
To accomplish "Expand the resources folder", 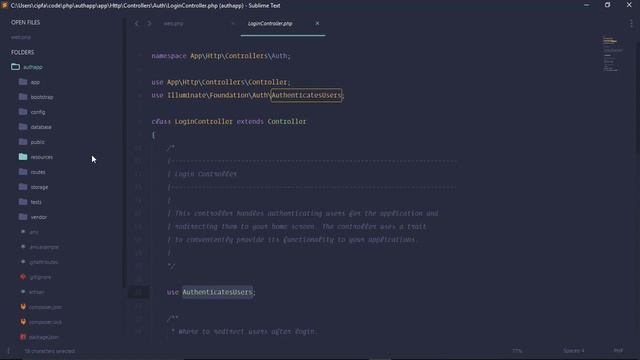I will click(x=42, y=157).
